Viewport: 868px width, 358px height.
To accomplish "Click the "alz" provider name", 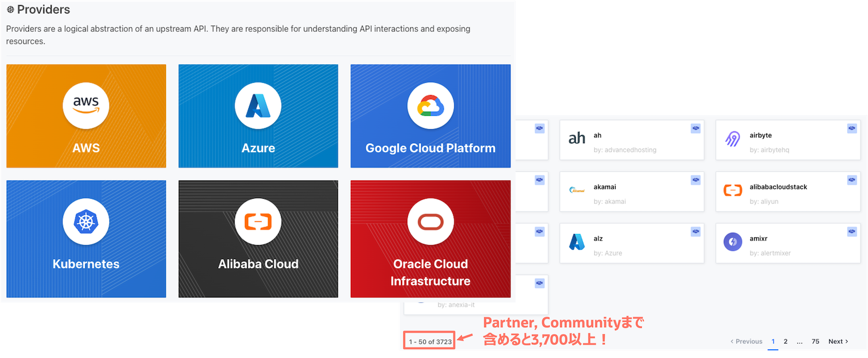I will point(598,238).
